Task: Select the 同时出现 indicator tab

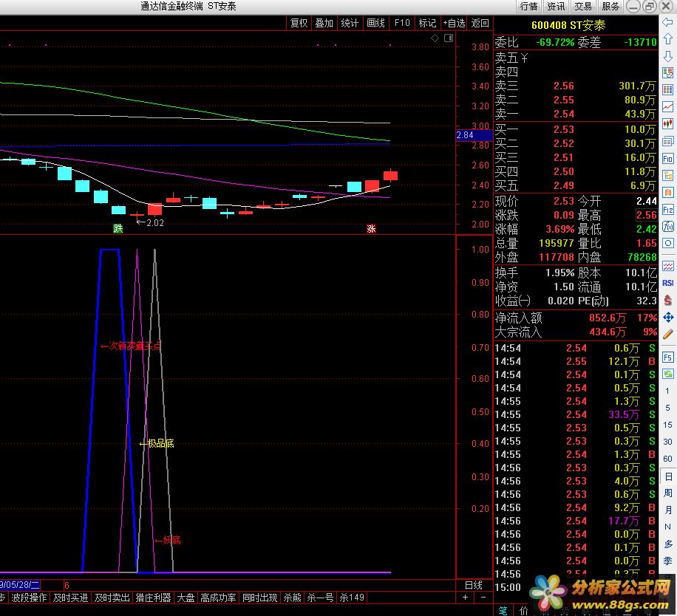Action: [x=259, y=598]
